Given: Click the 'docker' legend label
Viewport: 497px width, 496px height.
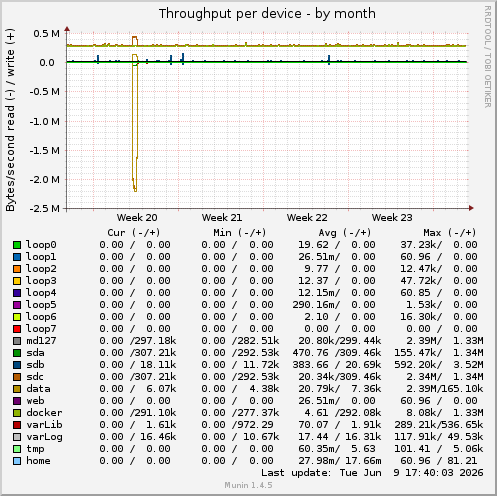Looking at the screenshot, I should (x=44, y=413).
